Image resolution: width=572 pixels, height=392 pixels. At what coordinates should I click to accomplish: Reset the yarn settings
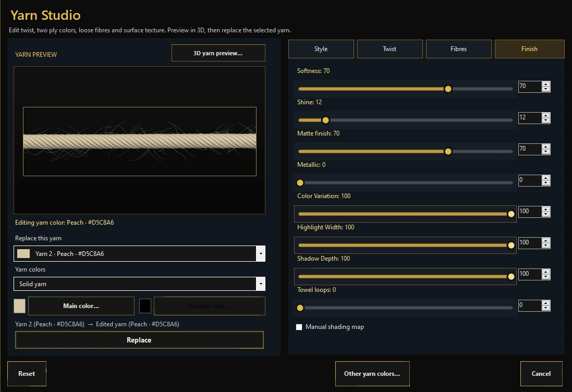point(27,373)
